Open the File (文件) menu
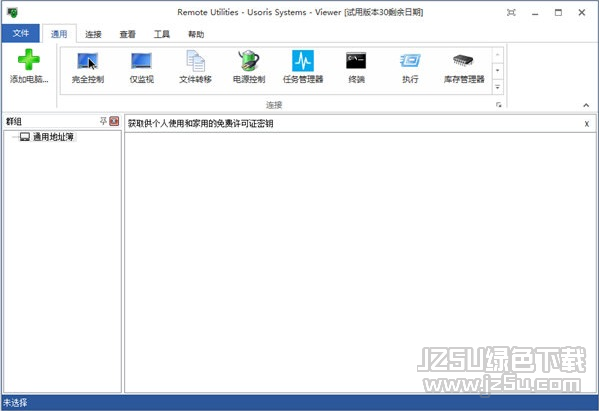 tap(21, 33)
